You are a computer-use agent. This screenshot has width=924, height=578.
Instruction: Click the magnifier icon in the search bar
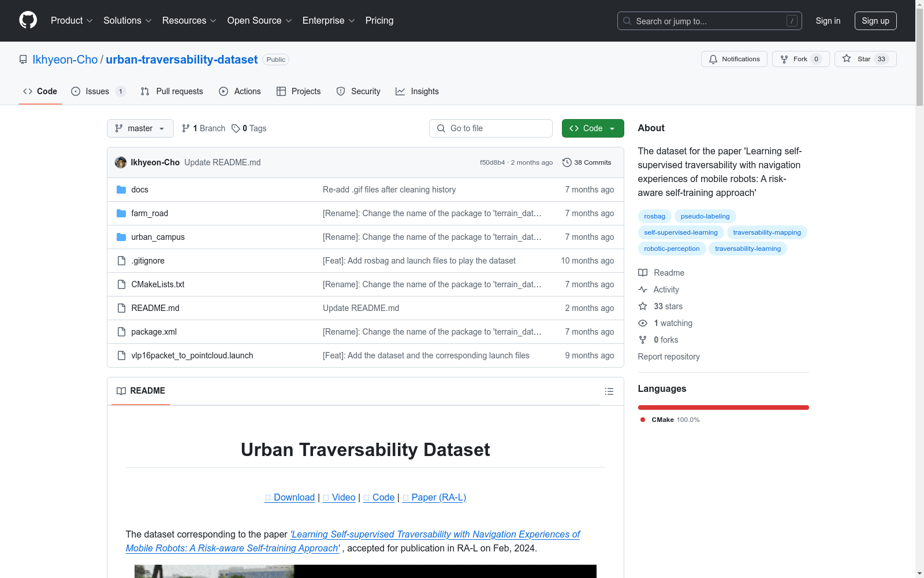627,21
